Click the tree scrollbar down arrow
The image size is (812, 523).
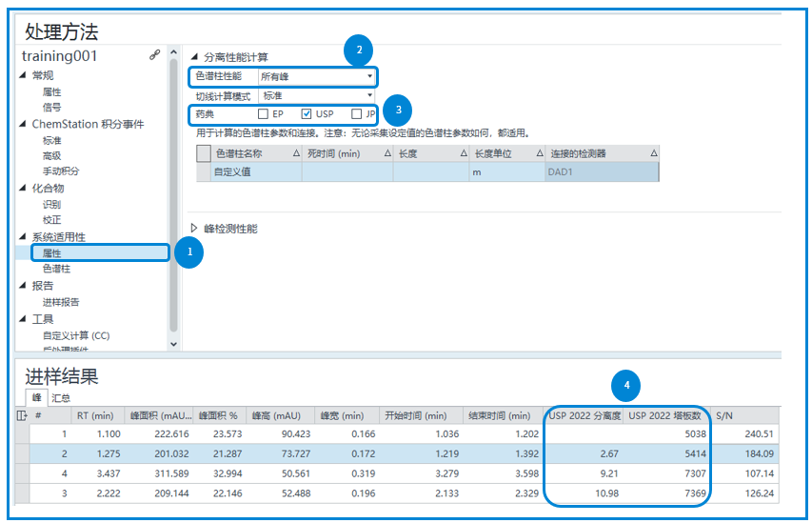[173, 344]
